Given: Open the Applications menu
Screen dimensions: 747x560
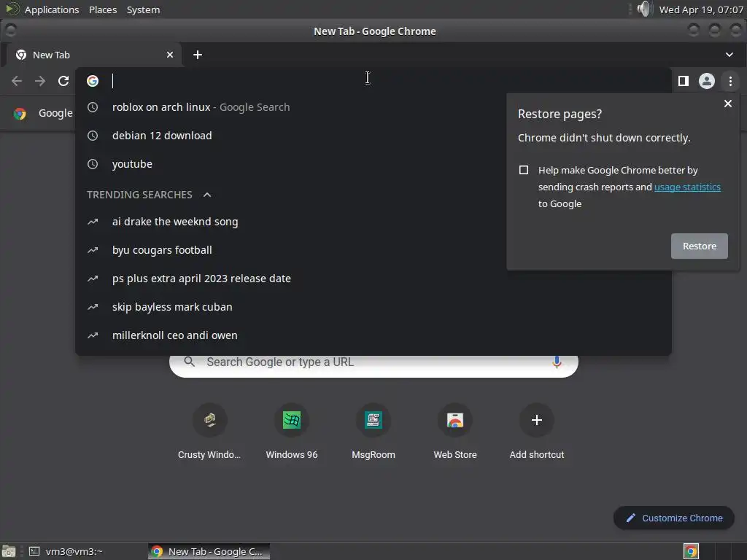Looking at the screenshot, I should (52, 9).
